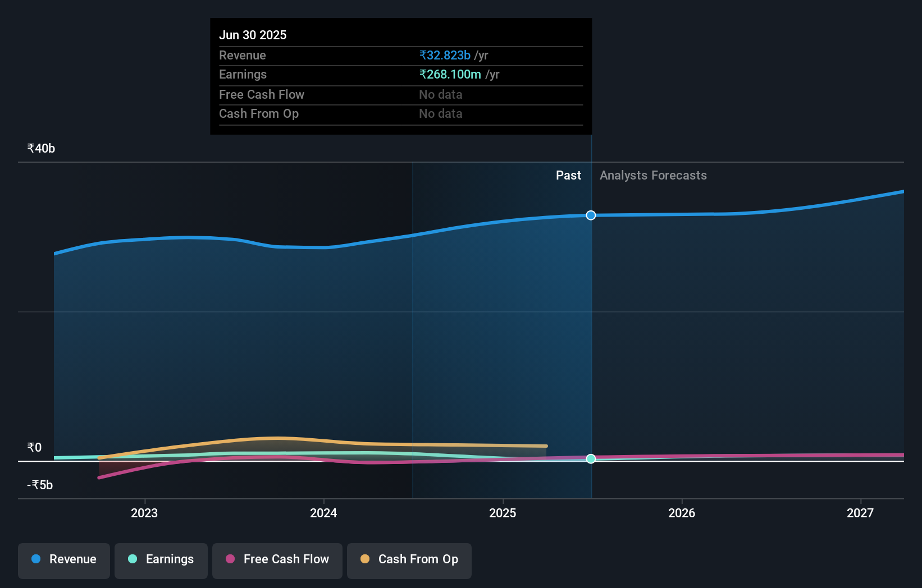Click the Free Cash Flow legend button
The width and height of the screenshot is (922, 588).
277,561
